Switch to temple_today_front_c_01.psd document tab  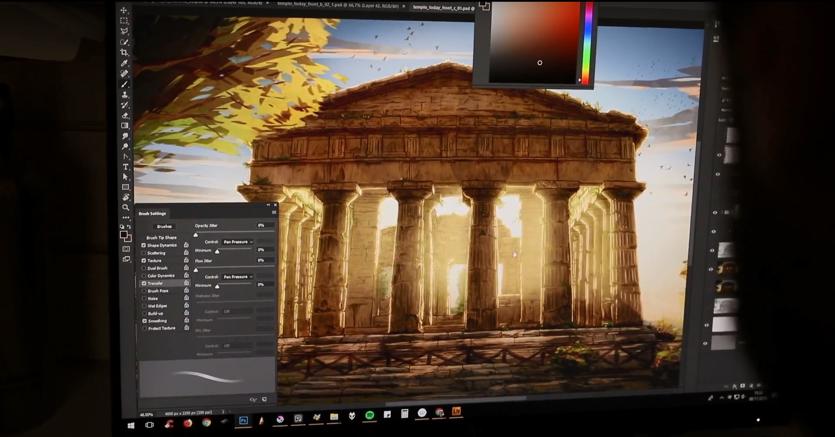[x=443, y=8]
